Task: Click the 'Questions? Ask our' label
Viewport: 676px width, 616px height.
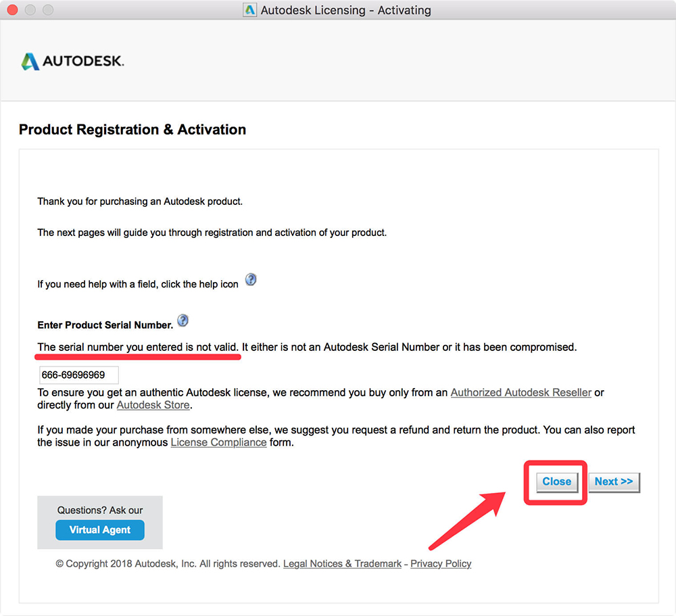Action: (x=100, y=511)
